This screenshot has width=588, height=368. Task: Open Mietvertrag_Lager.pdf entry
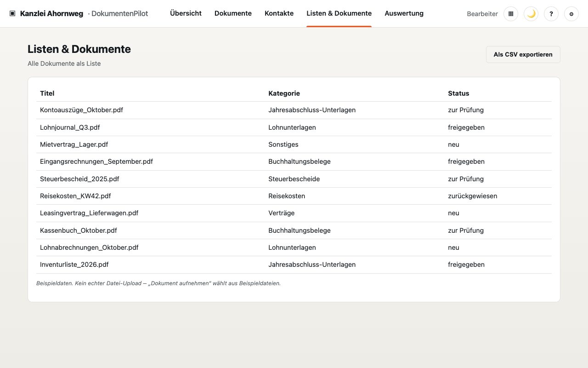74,144
